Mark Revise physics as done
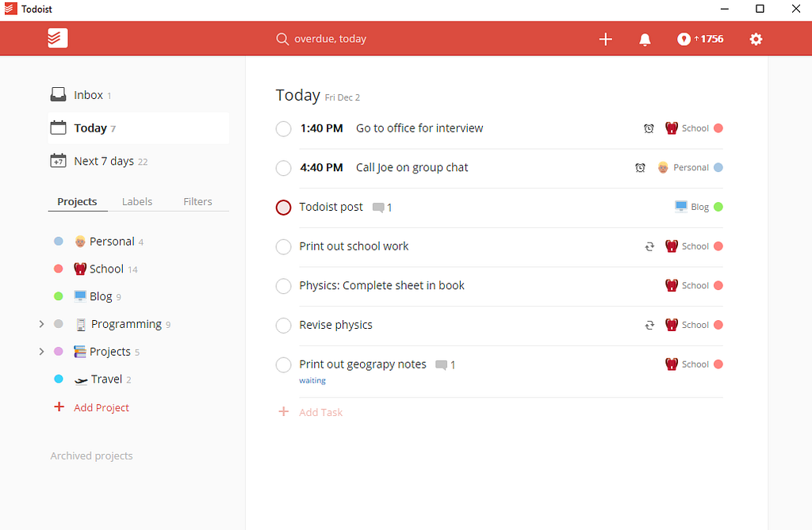Image resolution: width=812 pixels, height=530 pixels. click(x=283, y=325)
